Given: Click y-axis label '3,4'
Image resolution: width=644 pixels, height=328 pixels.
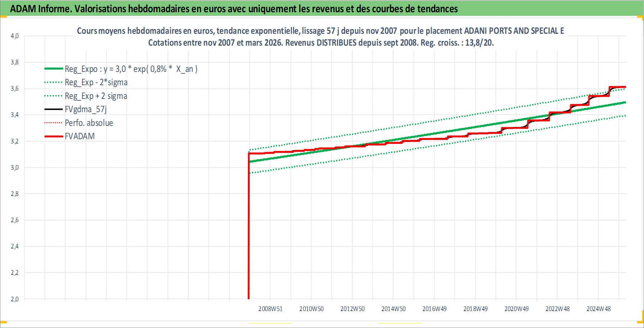Looking at the screenshot, I should tap(15, 115).
